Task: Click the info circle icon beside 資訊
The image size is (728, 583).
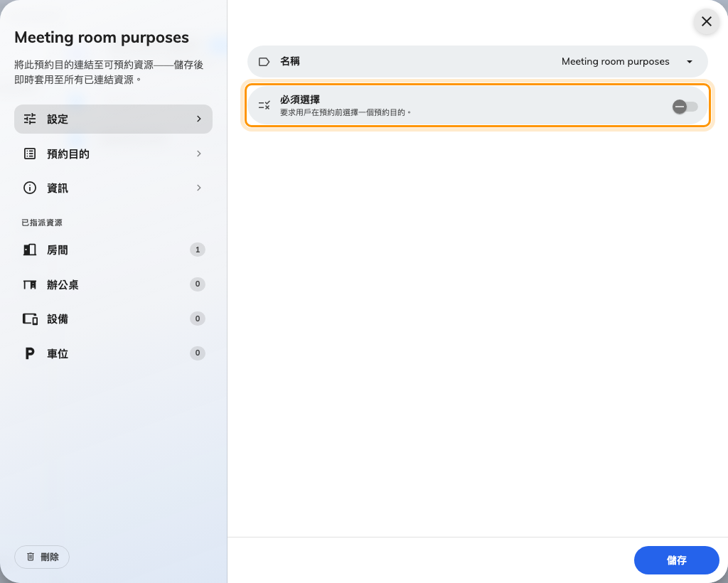Action: pos(30,188)
